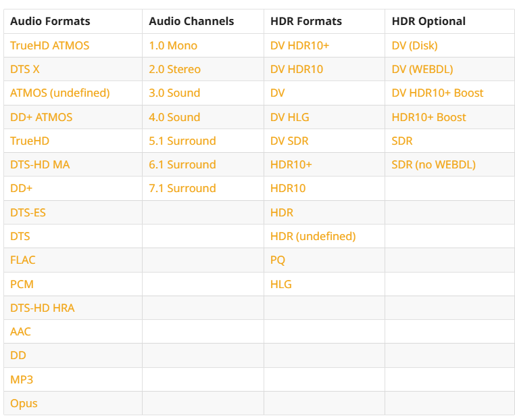This screenshot has width=515, height=420.
Task: Select the DD+ ATMOS link
Action: point(41,117)
